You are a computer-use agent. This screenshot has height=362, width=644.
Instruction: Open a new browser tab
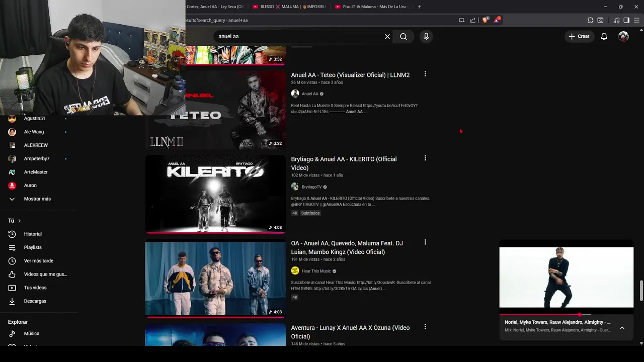419,7
